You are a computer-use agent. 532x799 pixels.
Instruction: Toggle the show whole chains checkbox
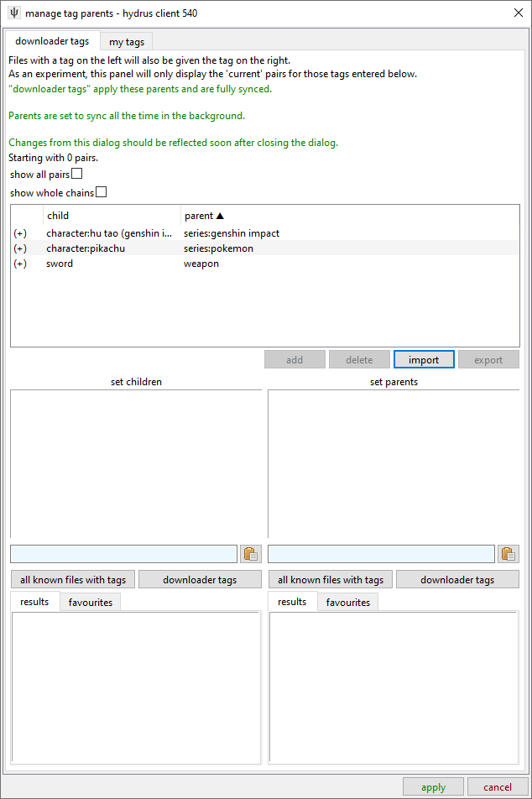102,193
